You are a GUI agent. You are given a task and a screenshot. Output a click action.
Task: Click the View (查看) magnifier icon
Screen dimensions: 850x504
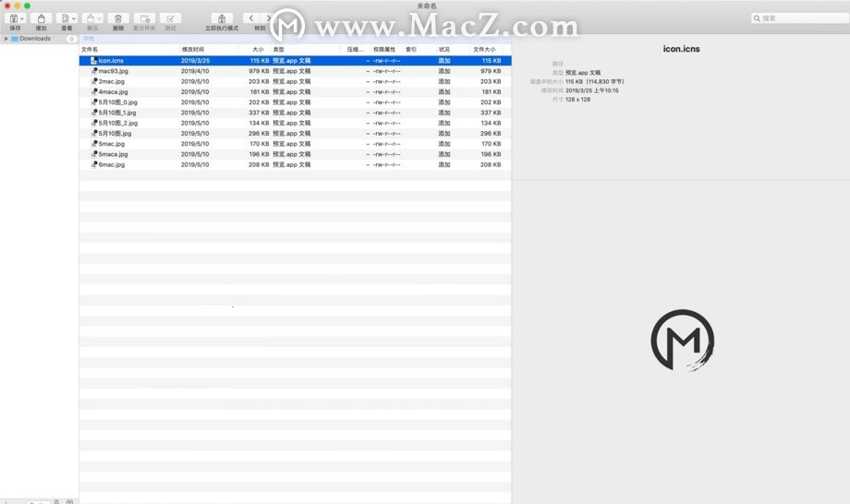65,18
